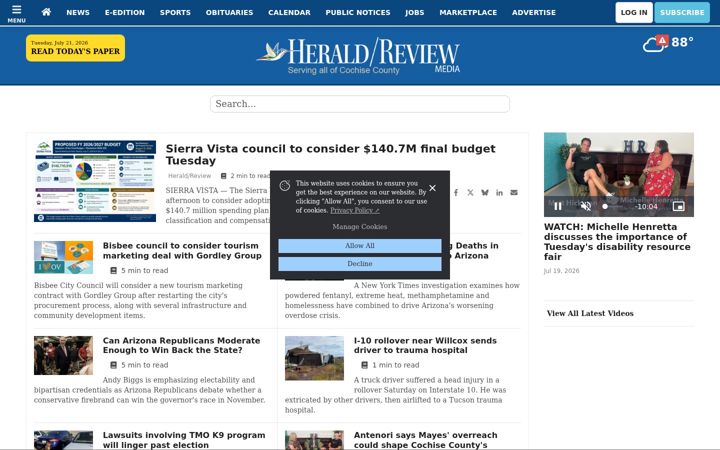Open the E-EDITION menu item
Screen dimensions: 720x450
point(124,12)
